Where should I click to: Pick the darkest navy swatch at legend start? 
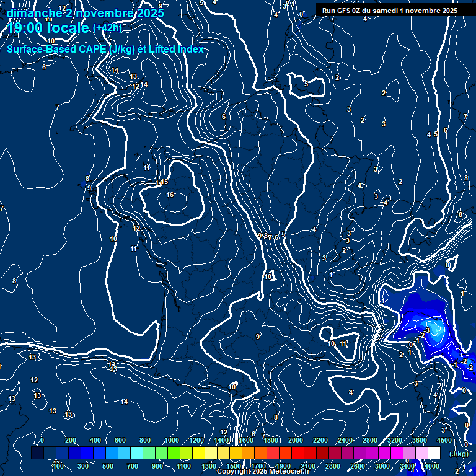37,453
